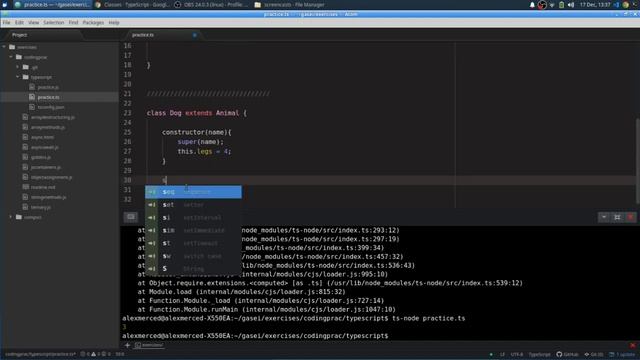Open the Selection menu
This screenshot has height=360, width=640.
[x=53, y=22]
